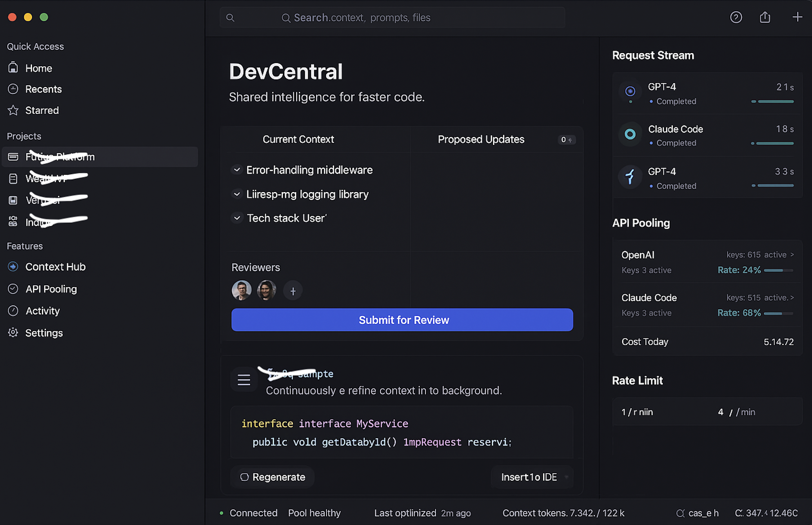This screenshot has height=525, width=812.
Task: Click the hamburger menu icon beside code card
Action: tap(244, 380)
